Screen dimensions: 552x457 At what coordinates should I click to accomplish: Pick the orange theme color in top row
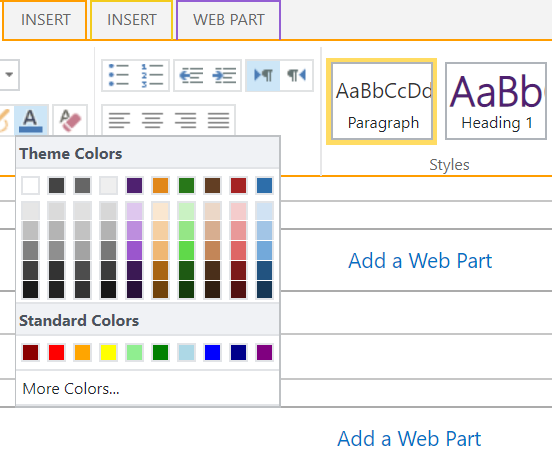(x=161, y=186)
